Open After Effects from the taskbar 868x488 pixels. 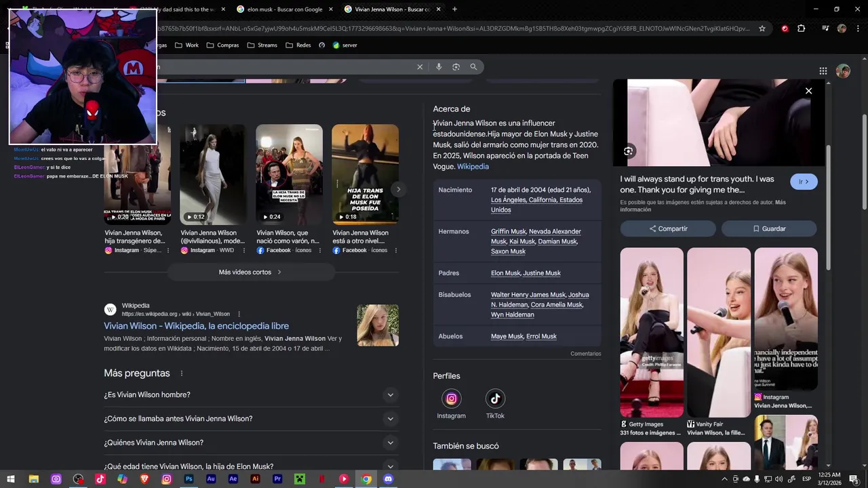233,479
